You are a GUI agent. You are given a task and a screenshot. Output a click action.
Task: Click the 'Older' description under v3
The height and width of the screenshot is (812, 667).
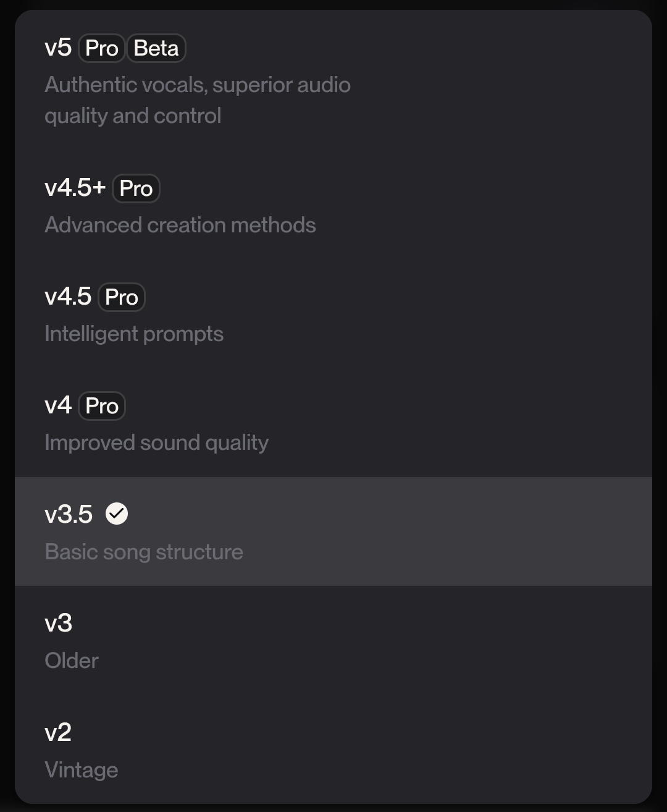pos(72,661)
